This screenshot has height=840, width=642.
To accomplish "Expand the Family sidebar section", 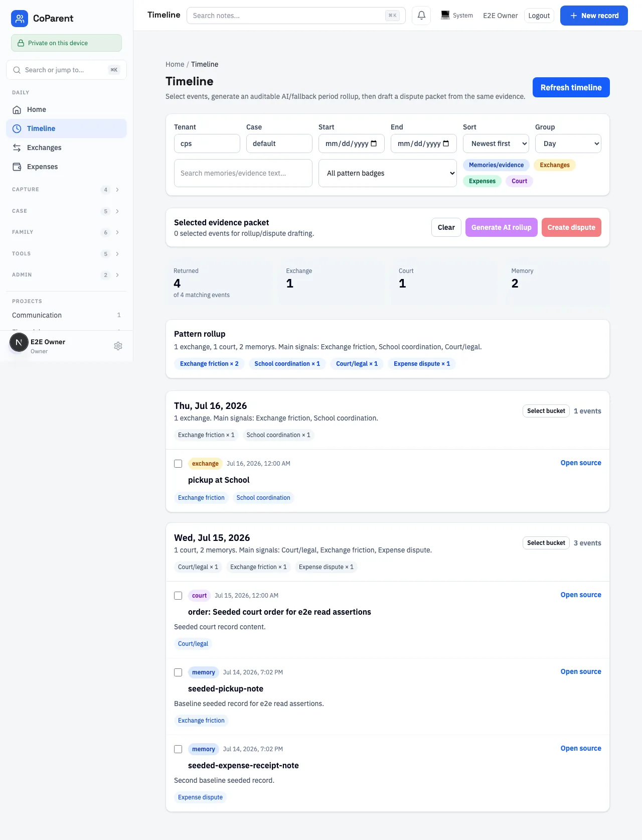I will pyautogui.click(x=66, y=232).
